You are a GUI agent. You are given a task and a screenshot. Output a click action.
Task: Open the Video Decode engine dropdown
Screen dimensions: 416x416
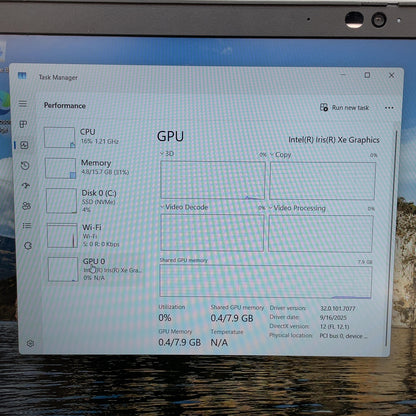(x=184, y=207)
